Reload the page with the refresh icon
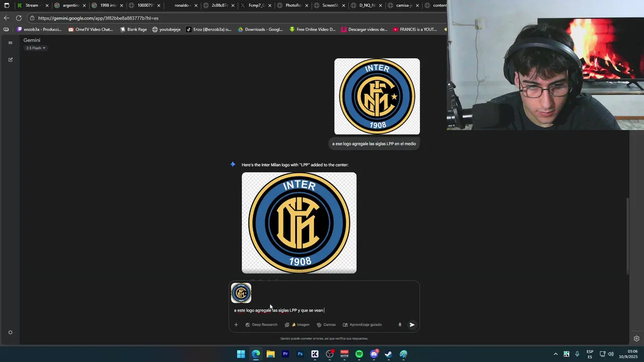Viewport: 644px width, 362px height. 19,18
